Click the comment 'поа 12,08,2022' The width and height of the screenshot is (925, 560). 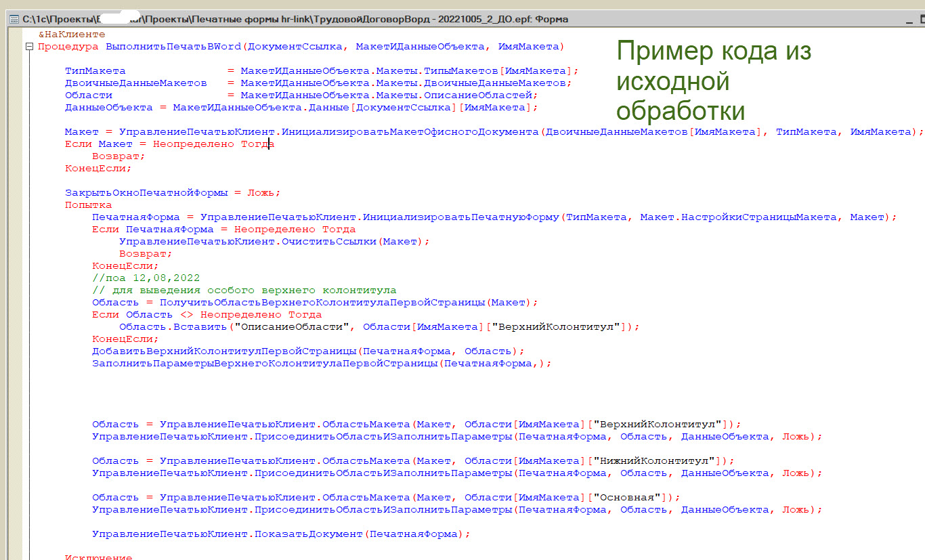pyautogui.click(x=146, y=278)
